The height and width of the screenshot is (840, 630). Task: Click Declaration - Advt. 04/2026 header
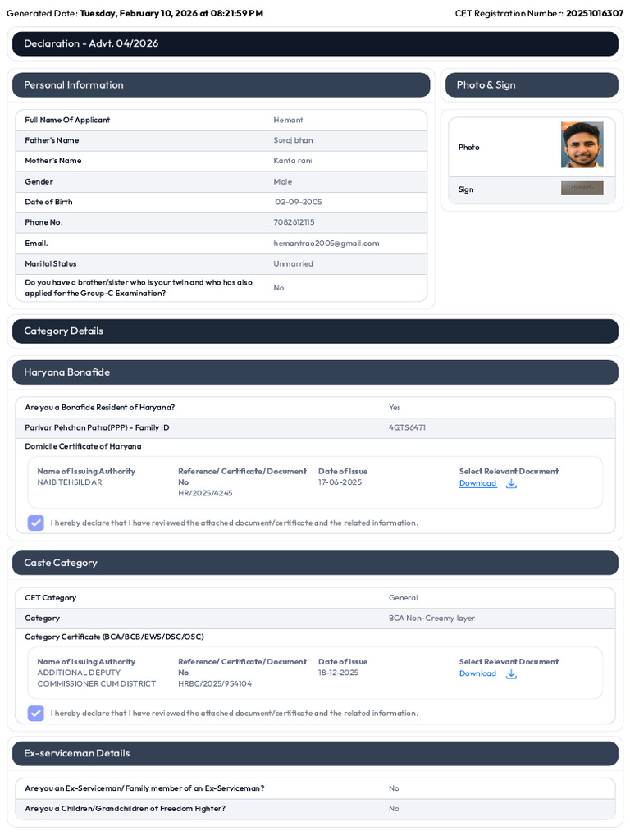[x=315, y=44]
